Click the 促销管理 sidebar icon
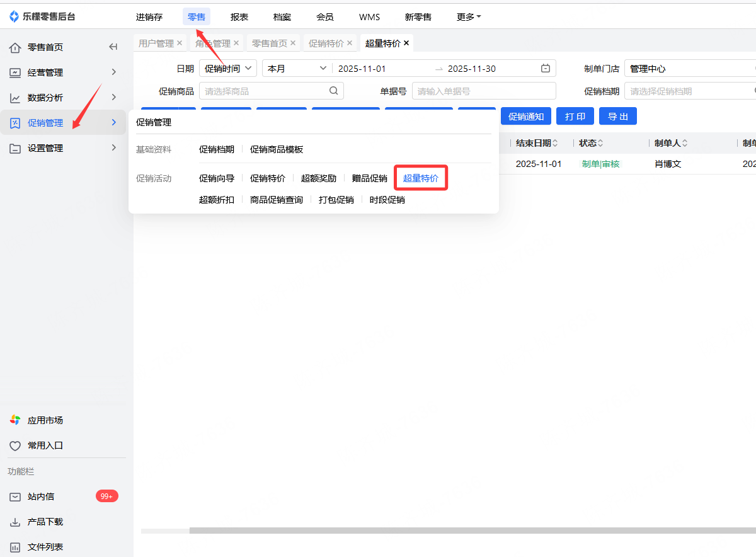Screen dimensions: 756x557 [x=15, y=123]
